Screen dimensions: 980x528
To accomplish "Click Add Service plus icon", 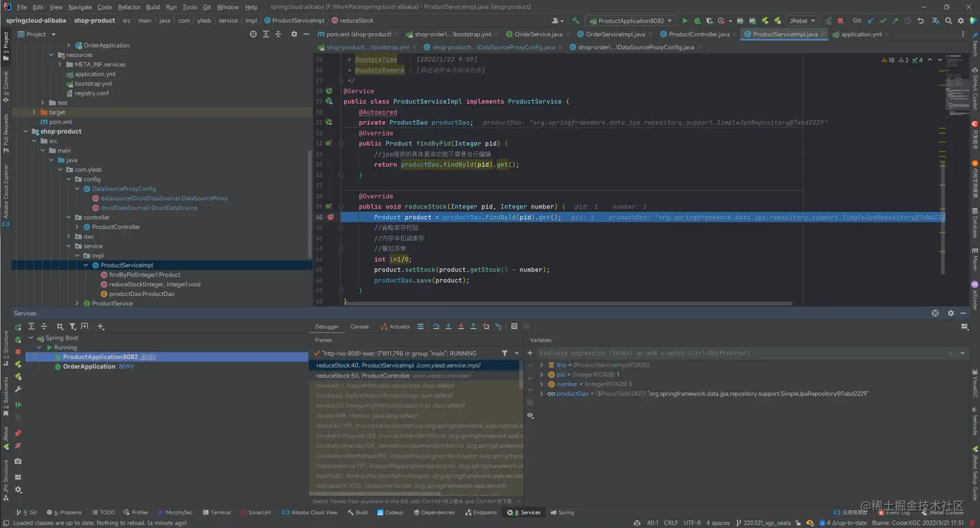I will tap(100, 327).
